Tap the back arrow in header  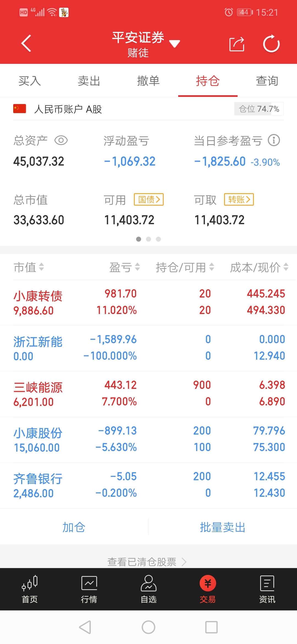click(x=26, y=43)
